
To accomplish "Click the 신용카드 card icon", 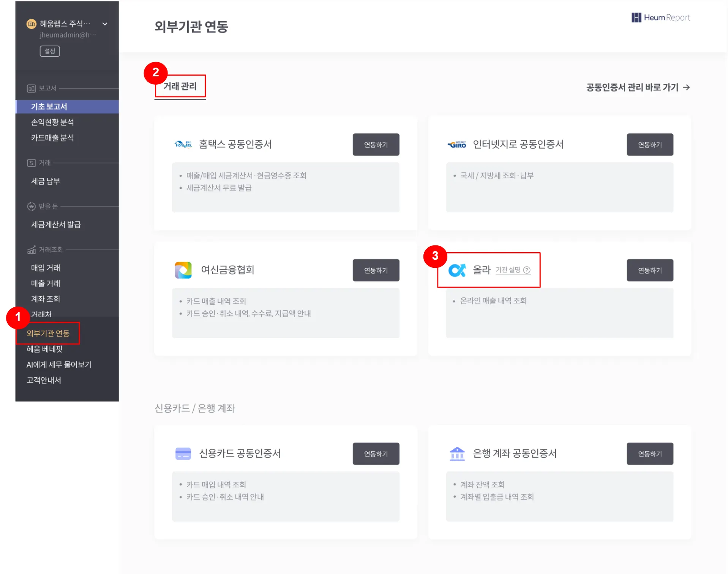I will pyautogui.click(x=183, y=454).
